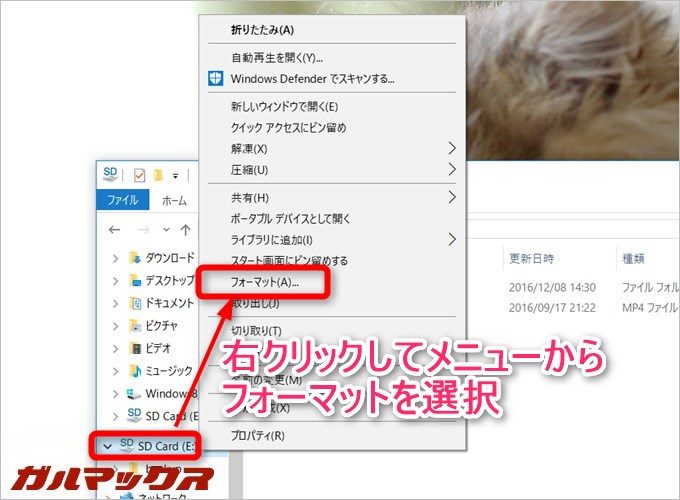Select ライブラリに追加(I) entry
Viewport: 680px width, 500px height.
point(271,240)
